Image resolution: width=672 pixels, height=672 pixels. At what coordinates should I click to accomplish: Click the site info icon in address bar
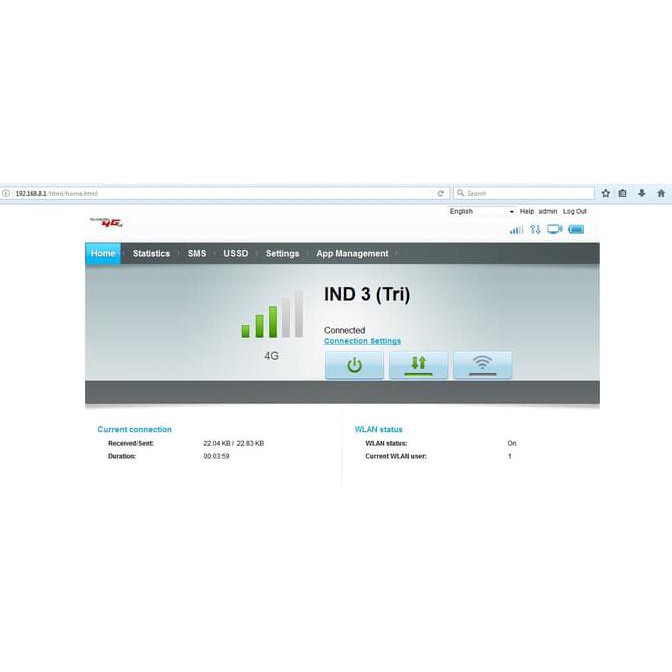[x=6, y=193]
